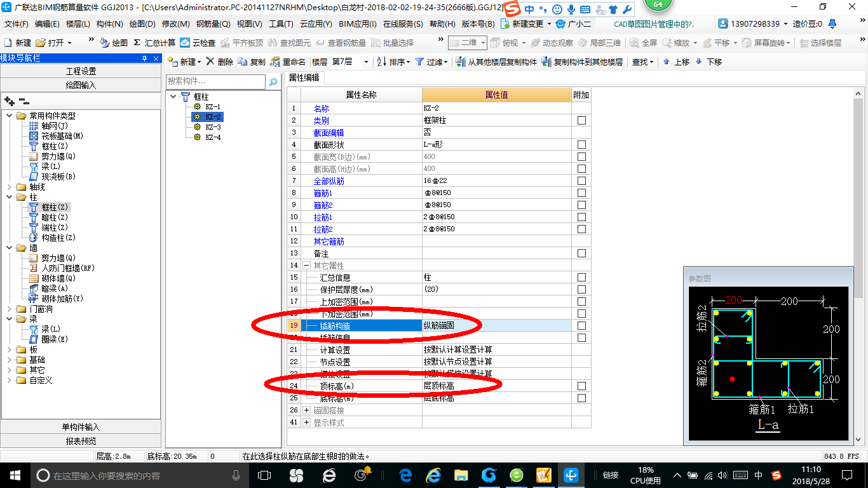This screenshot has height=488, width=868.
Task: Move component up with 上移
Action: (x=675, y=62)
